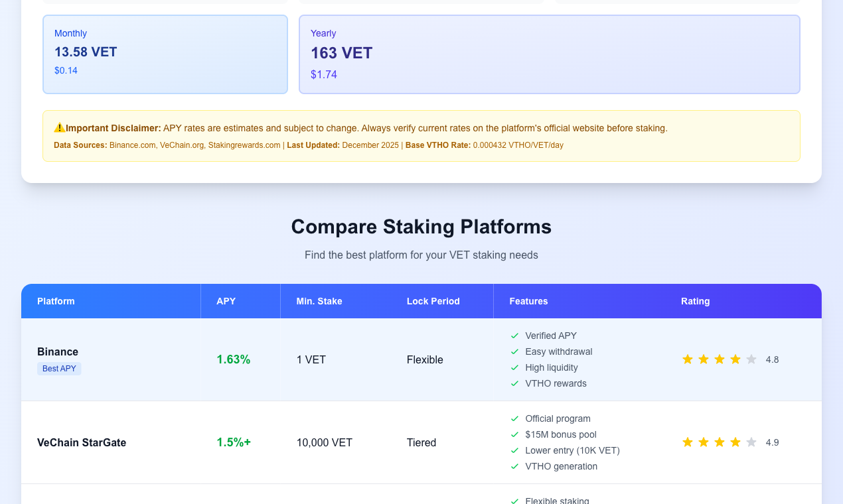The width and height of the screenshot is (843, 504).
Task: Select the Monthly rewards card showing 13.58 VET
Action: coord(165,54)
